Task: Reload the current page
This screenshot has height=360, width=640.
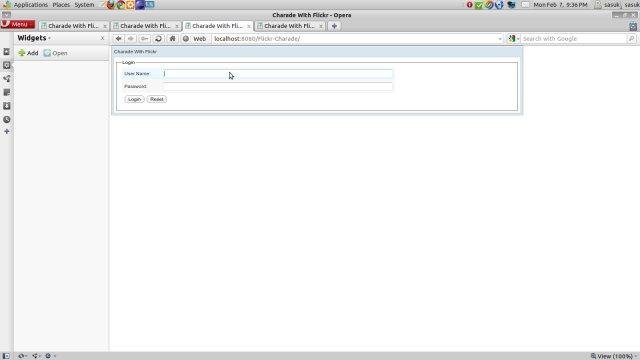Action: (x=158, y=39)
